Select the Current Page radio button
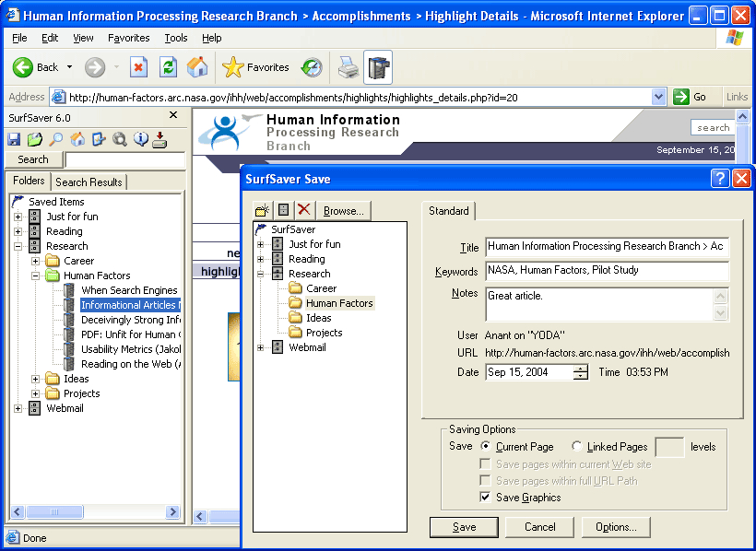The image size is (756, 551). [486, 446]
